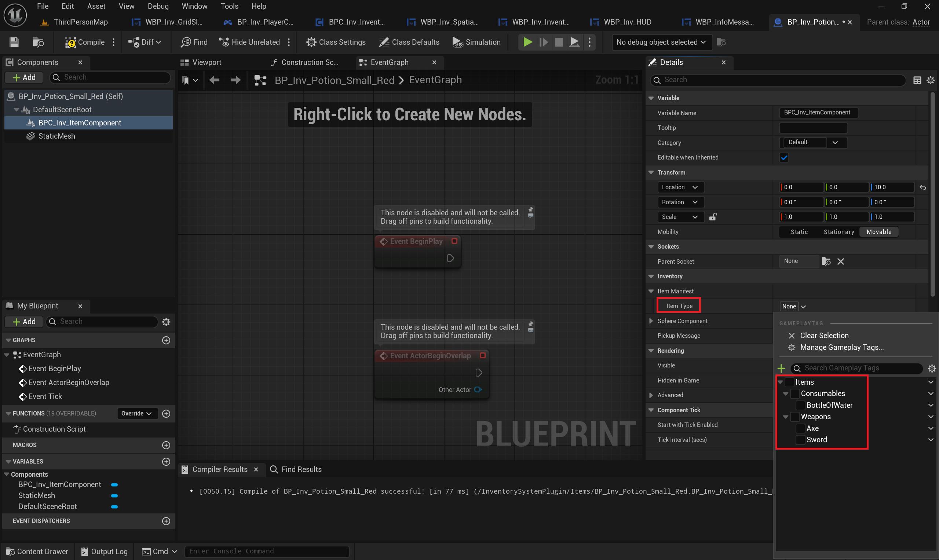Collapse the Transform section in Details

tap(651, 172)
